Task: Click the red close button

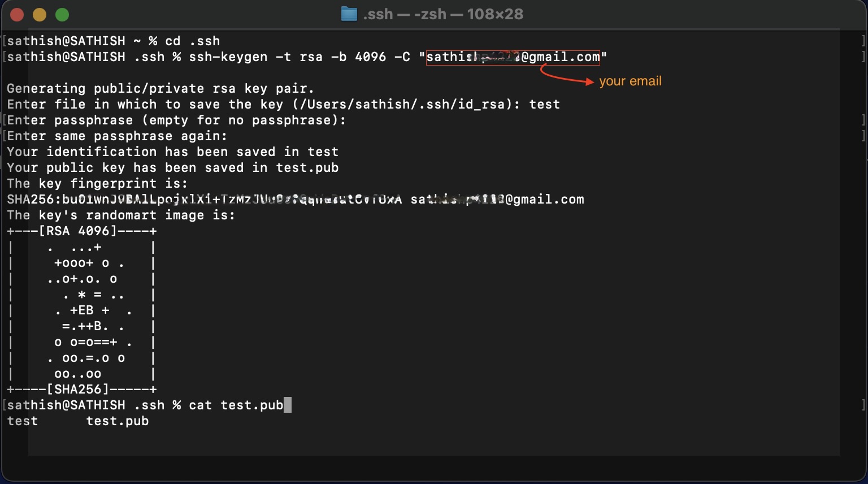Action: click(x=17, y=15)
